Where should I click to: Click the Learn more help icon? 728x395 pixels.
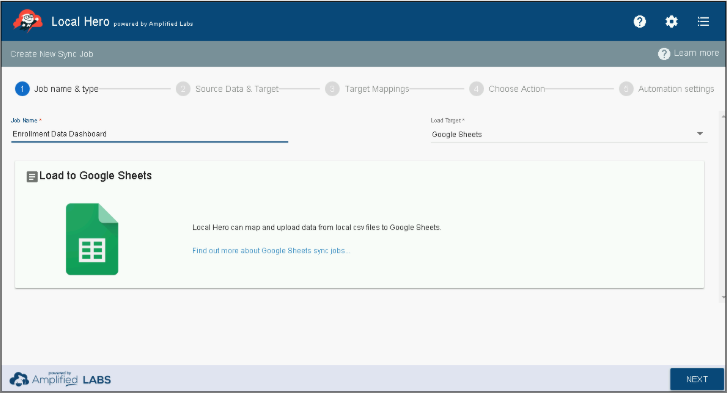(x=663, y=54)
